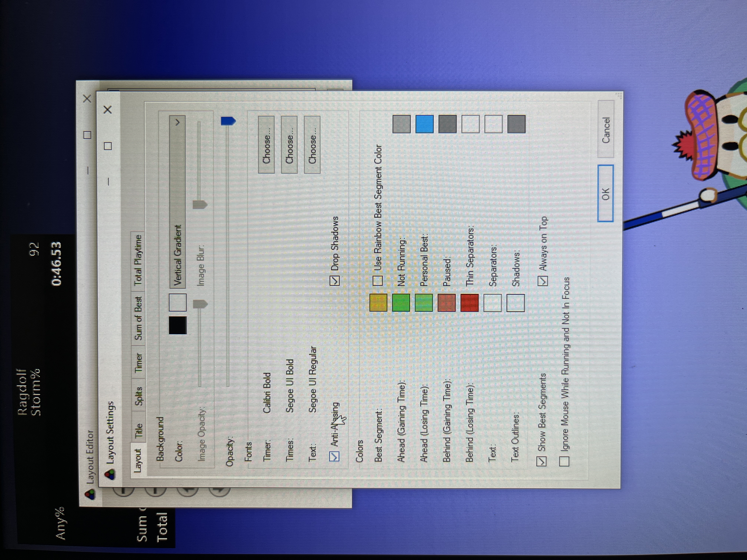The width and height of the screenshot is (747, 560).
Task: Change the Thin Separators color swatch
Action: (470, 124)
